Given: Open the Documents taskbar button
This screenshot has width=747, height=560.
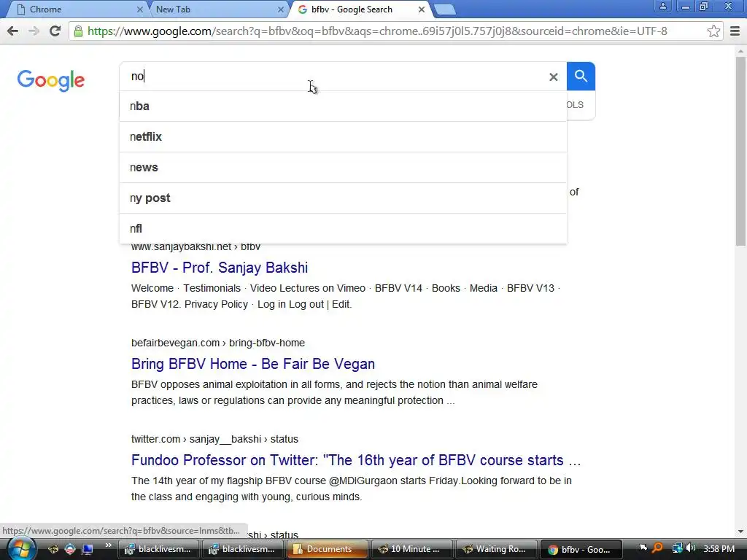Looking at the screenshot, I should point(326,549).
